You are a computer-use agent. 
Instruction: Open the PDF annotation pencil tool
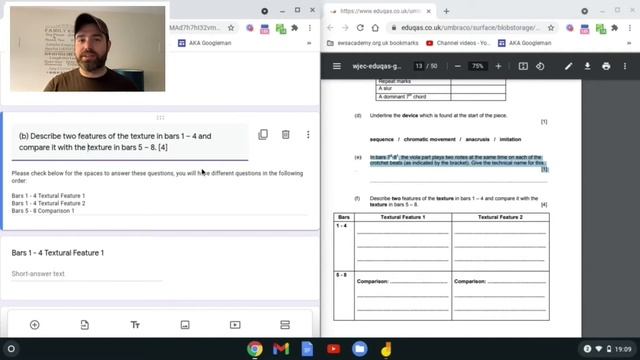tap(569, 66)
